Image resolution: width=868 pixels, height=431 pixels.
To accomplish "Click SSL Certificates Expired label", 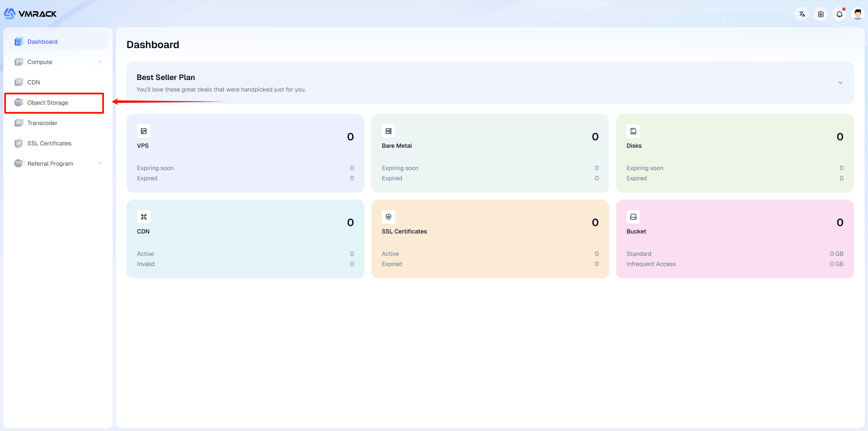I will [392, 264].
